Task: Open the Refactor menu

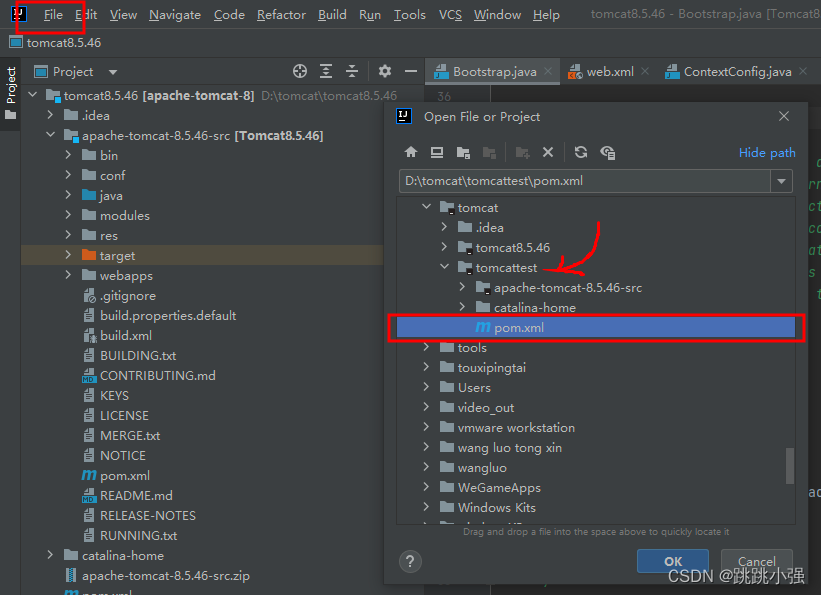Action: (281, 15)
